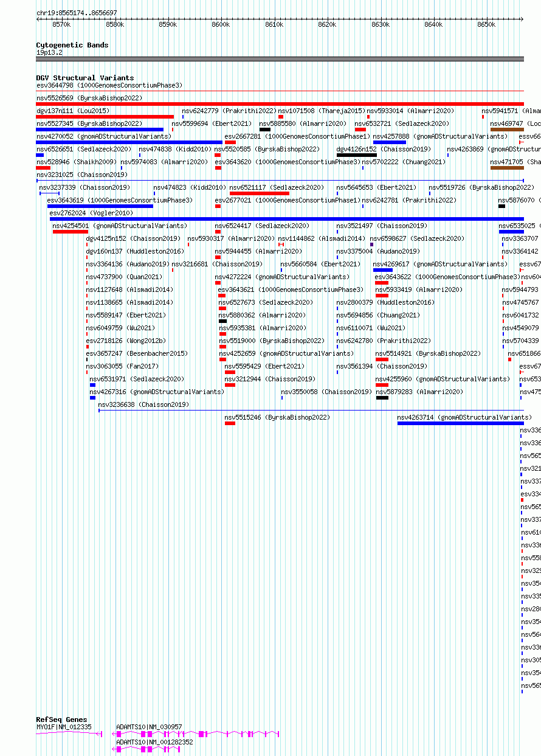Open variant nsv5519726 (ByrskaBishop2022) label

click(x=481, y=188)
